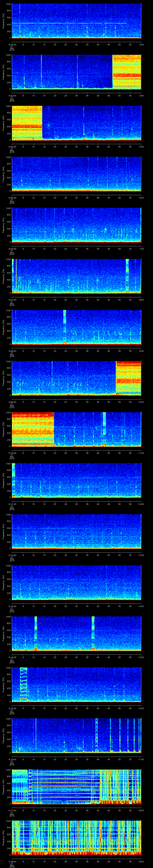Select the spectrogram panel starting at 6:04:00
This screenshot has width=153, height=868.
(x=76, y=123)
